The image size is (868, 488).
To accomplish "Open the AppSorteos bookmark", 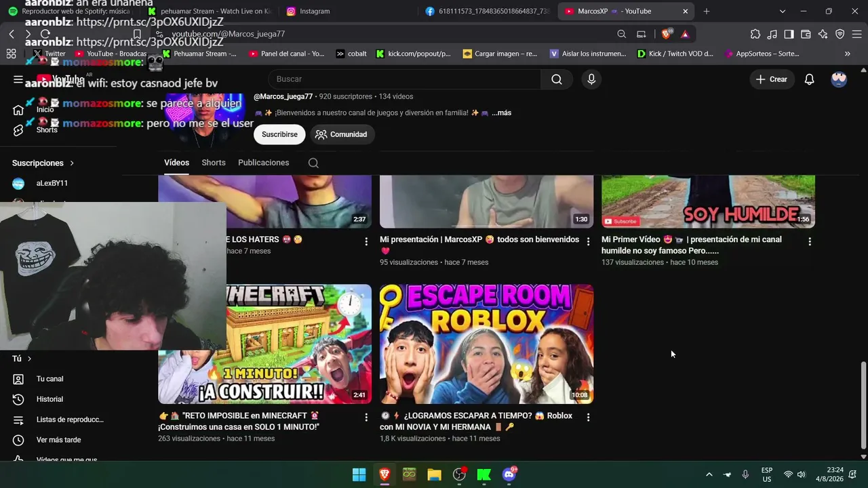I will [x=762, y=54].
